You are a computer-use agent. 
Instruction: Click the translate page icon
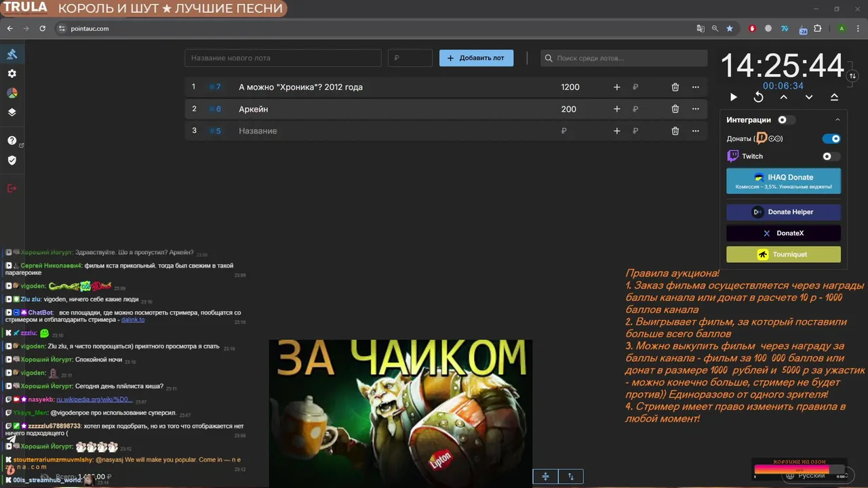click(x=701, y=28)
